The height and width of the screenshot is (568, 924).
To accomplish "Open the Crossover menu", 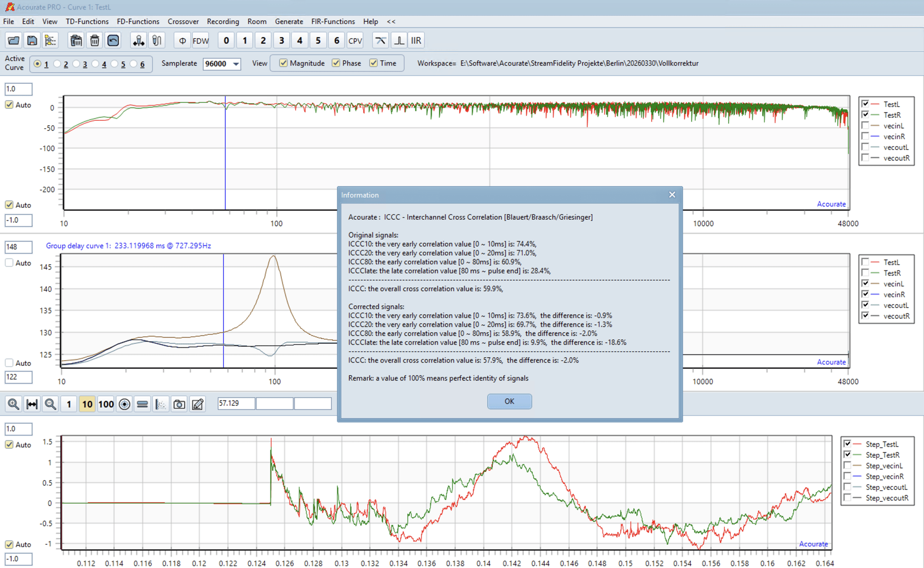I will [x=183, y=21].
